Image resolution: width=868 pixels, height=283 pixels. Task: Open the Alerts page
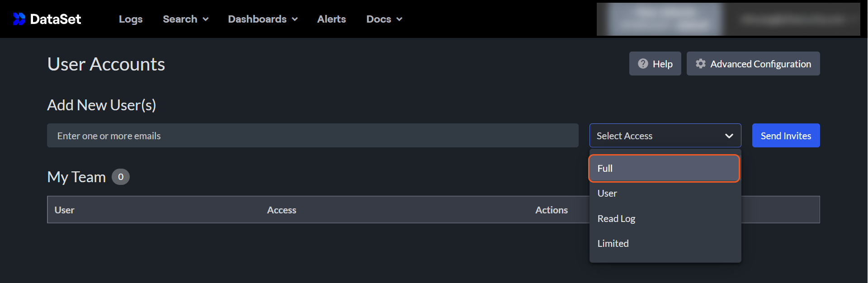331,19
